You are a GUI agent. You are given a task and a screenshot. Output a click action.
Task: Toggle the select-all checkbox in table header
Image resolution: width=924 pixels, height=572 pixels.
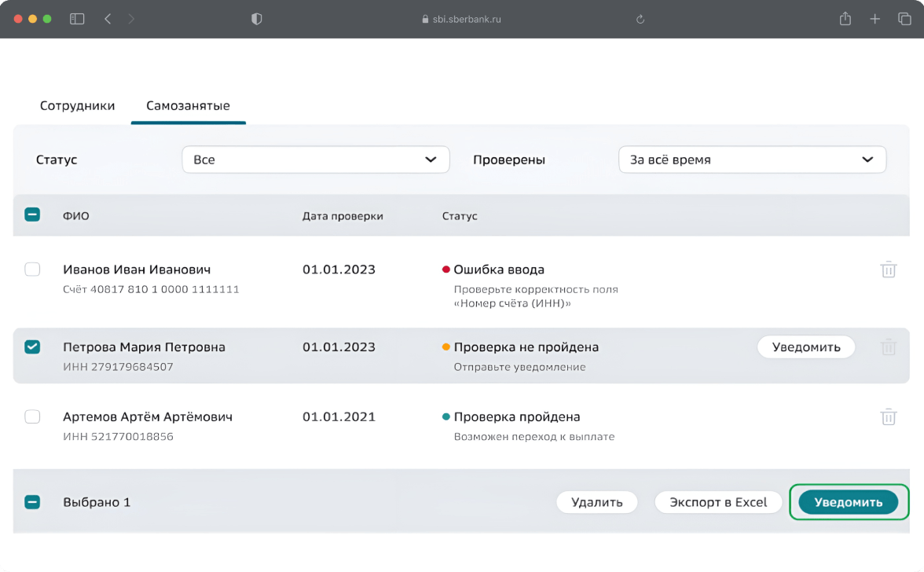click(32, 214)
